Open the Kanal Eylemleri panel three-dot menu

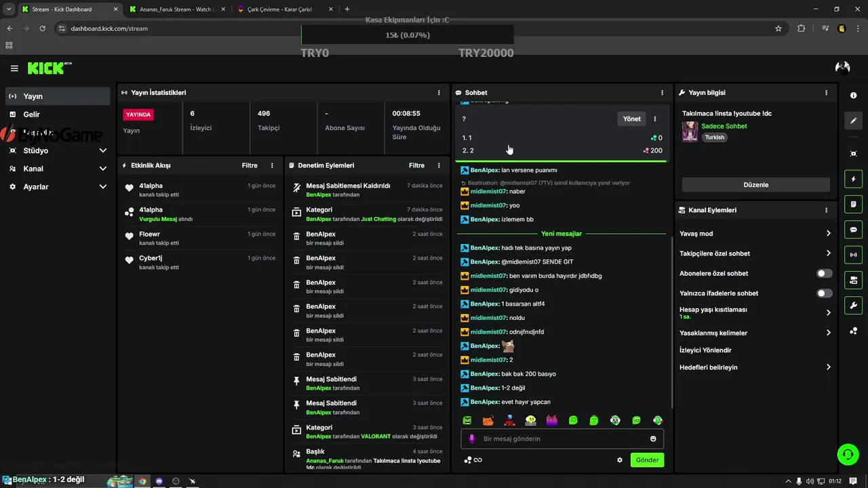(x=826, y=210)
